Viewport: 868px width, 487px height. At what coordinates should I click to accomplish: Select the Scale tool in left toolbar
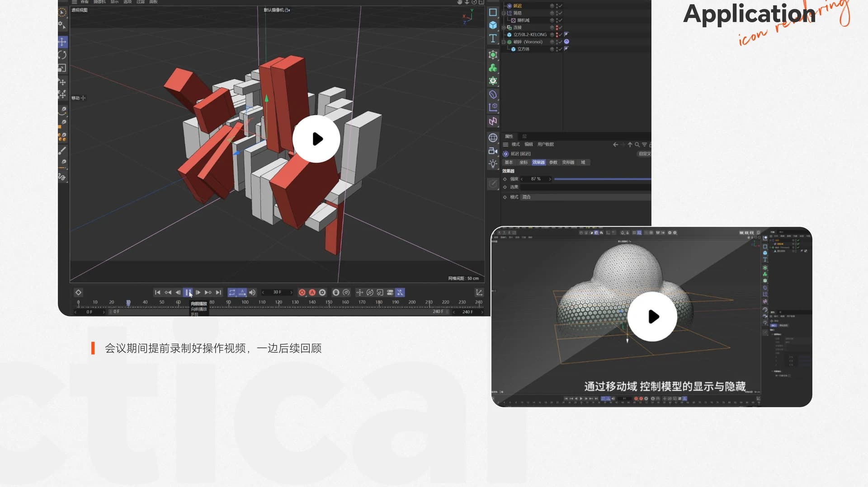pos(63,68)
